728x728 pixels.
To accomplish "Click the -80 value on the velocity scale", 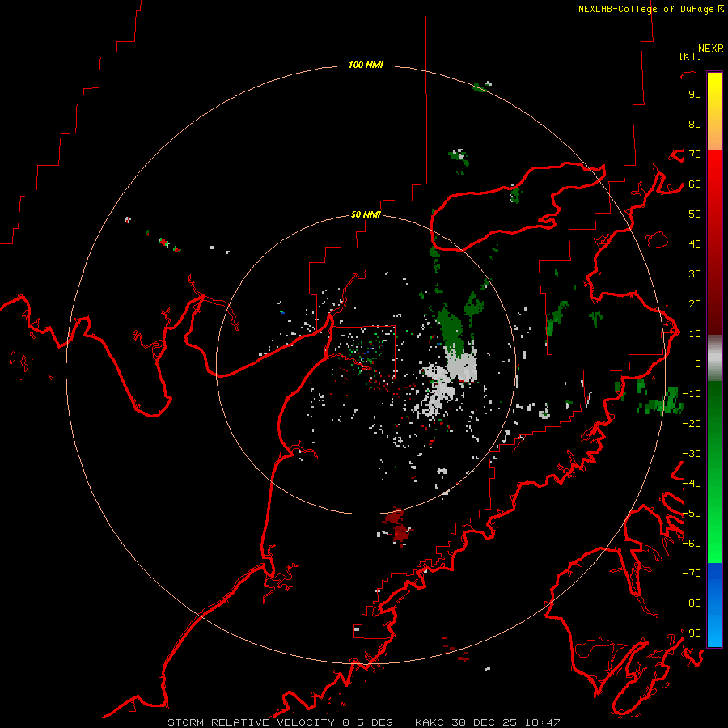I will (x=692, y=603).
